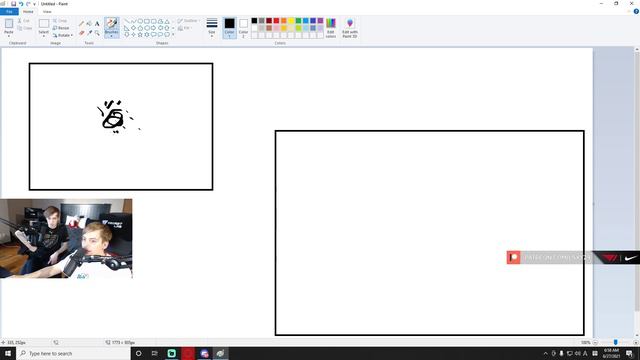This screenshot has height=360, width=640.
Task: Select the Eraser tool
Action: coord(81,33)
